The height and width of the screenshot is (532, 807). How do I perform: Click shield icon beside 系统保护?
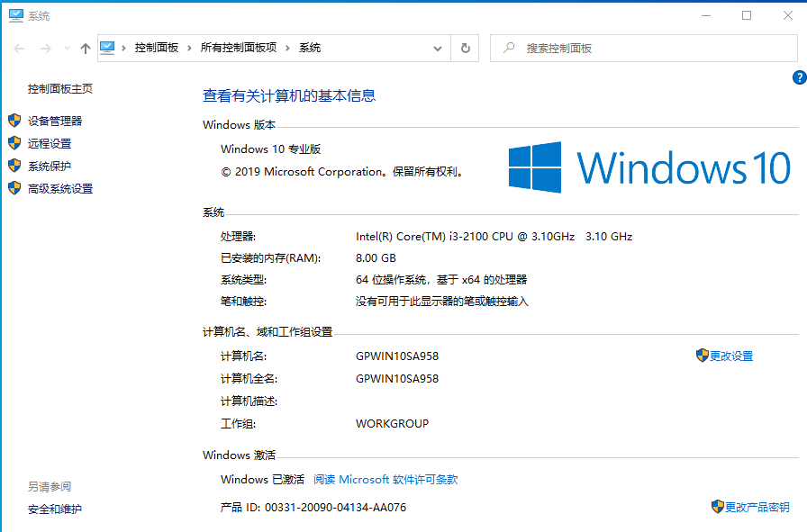click(x=14, y=166)
